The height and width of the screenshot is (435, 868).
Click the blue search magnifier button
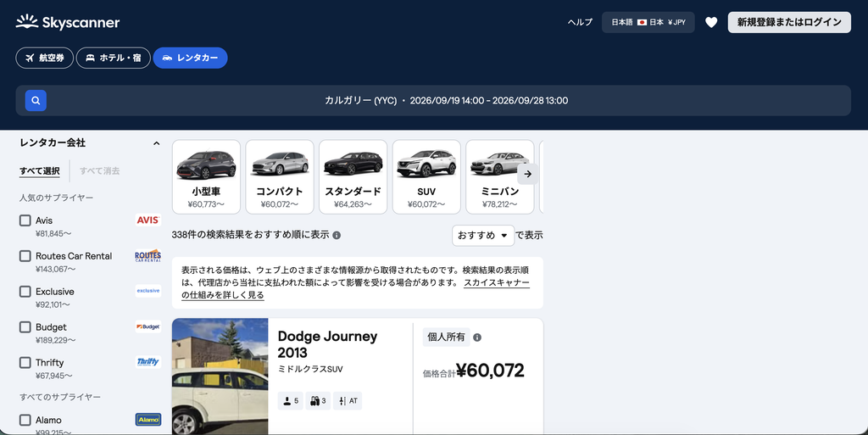(36, 101)
